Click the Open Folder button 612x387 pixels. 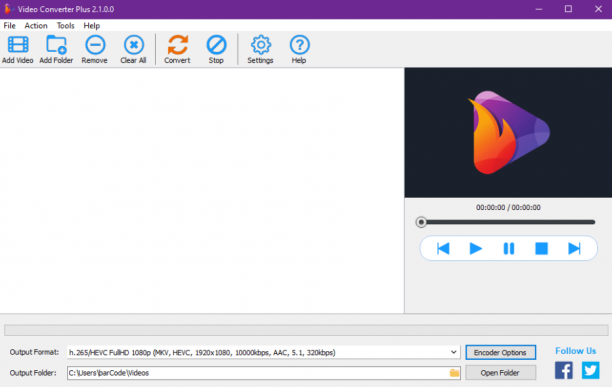pos(500,373)
